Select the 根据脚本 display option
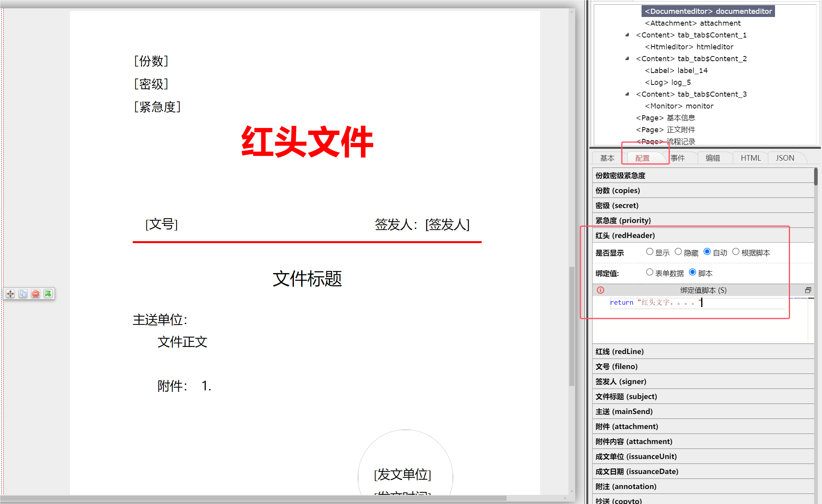 click(x=736, y=252)
